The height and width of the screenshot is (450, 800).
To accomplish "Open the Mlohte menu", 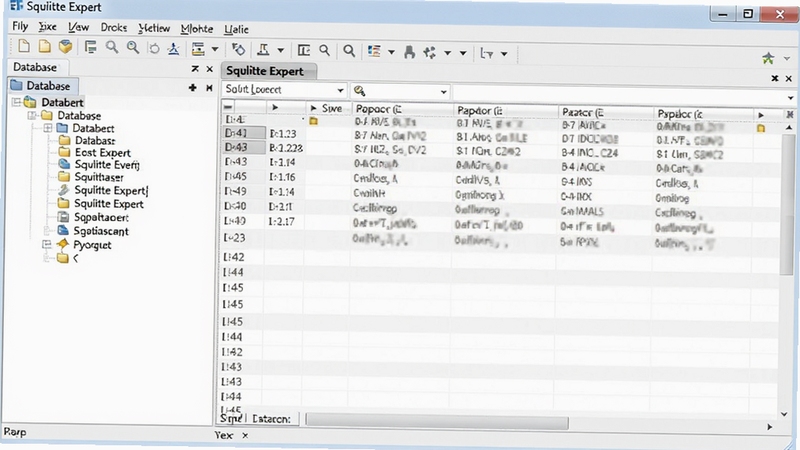I will coord(196,29).
